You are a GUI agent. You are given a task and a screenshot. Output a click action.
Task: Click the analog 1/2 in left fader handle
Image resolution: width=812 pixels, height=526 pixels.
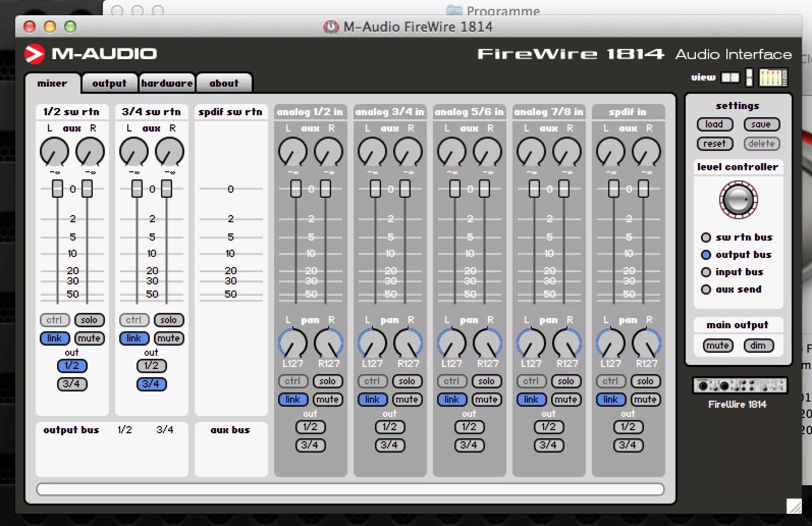[296, 189]
